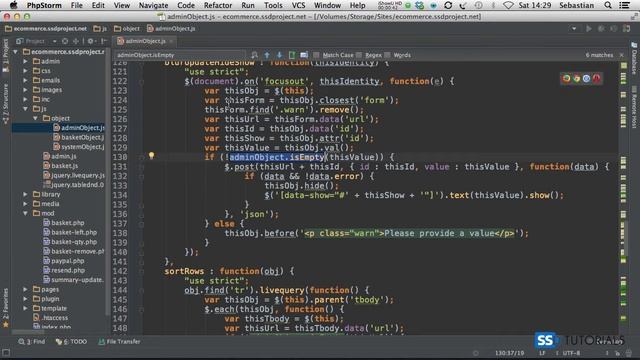Click the tool windows toggle in bottom-left corner
The width and height of the screenshot is (640, 360).
click(x=6, y=353)
